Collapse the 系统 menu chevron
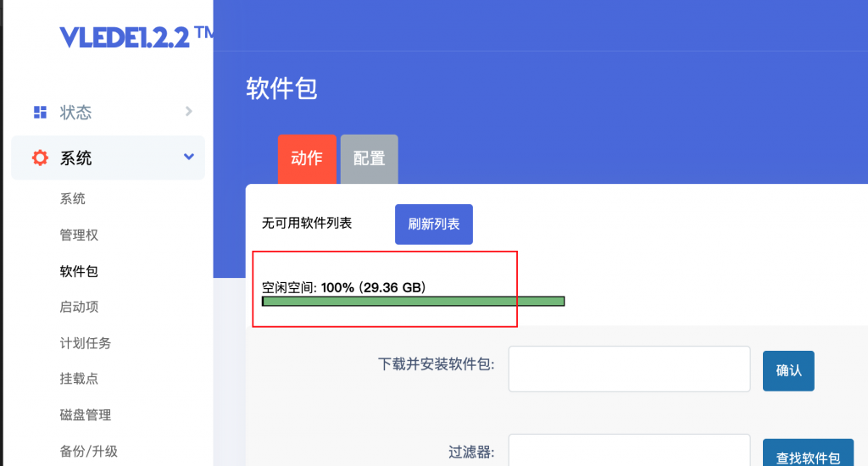Screen dimensions: 868x466 tap(188, 157)
